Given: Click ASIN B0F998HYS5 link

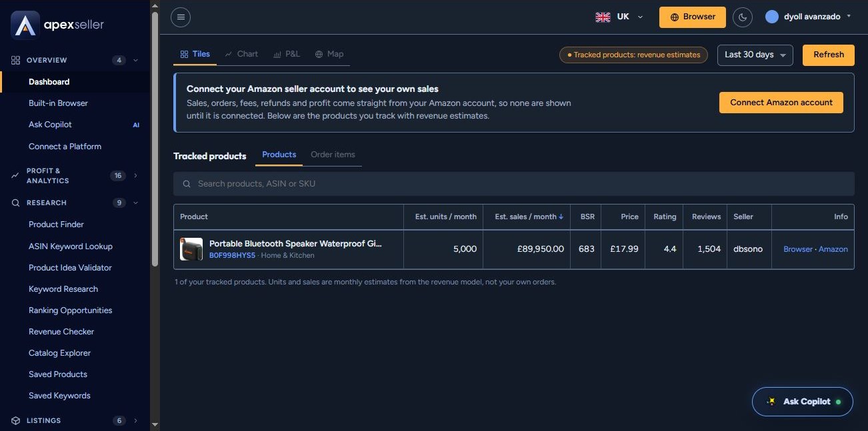Looking at the screenshot, I should (233, 255).
